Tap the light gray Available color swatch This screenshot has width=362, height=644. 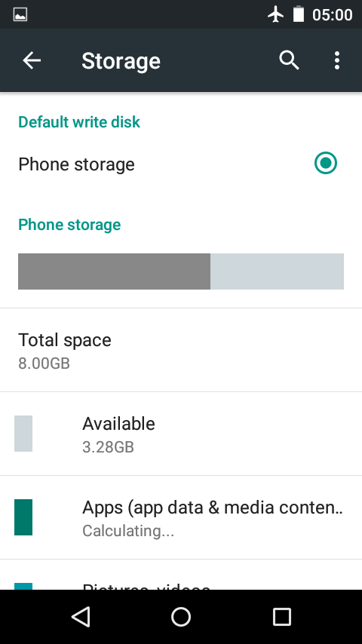[23, 434]
